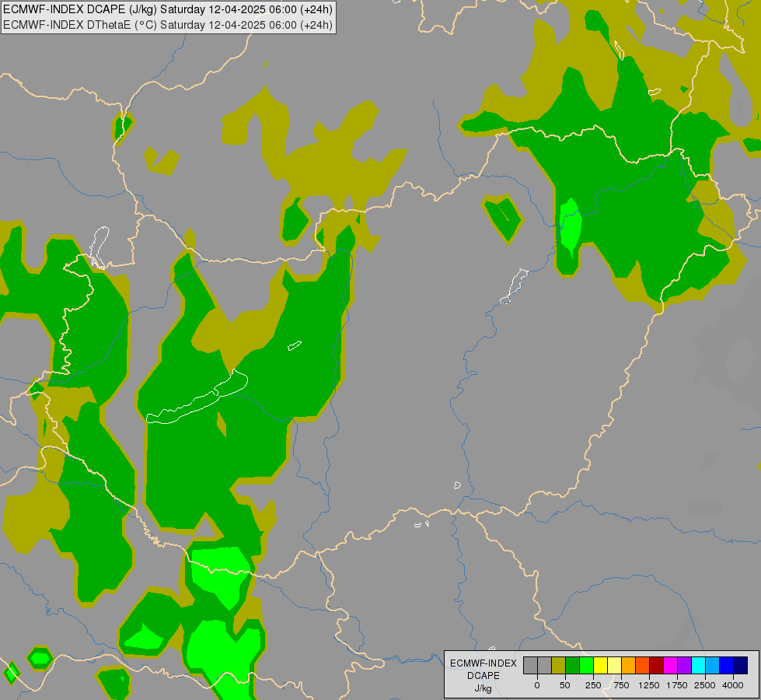Select the purple legend swatch
The height and width of the screenshot is (700, 761).
(x=684, y=665)
